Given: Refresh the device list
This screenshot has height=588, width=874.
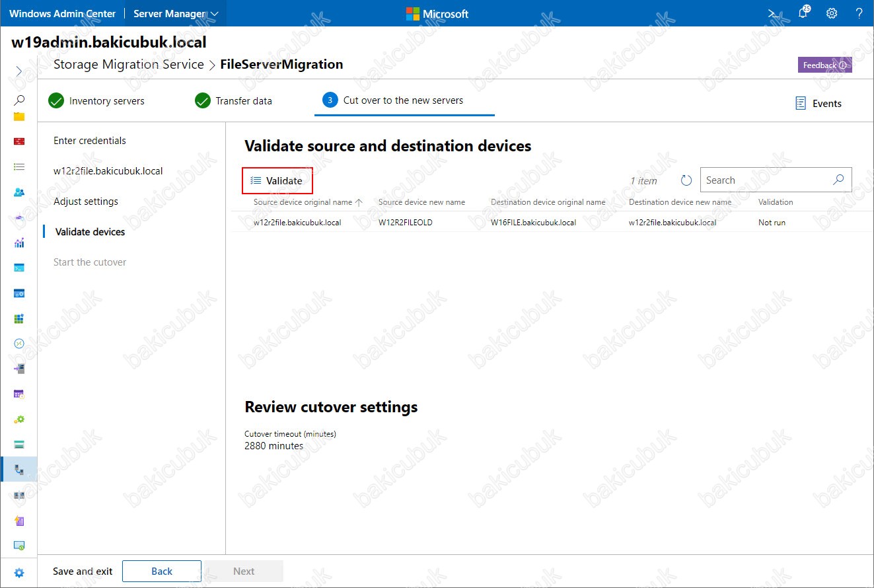Looking at the screenshot, I should point(686,180).
